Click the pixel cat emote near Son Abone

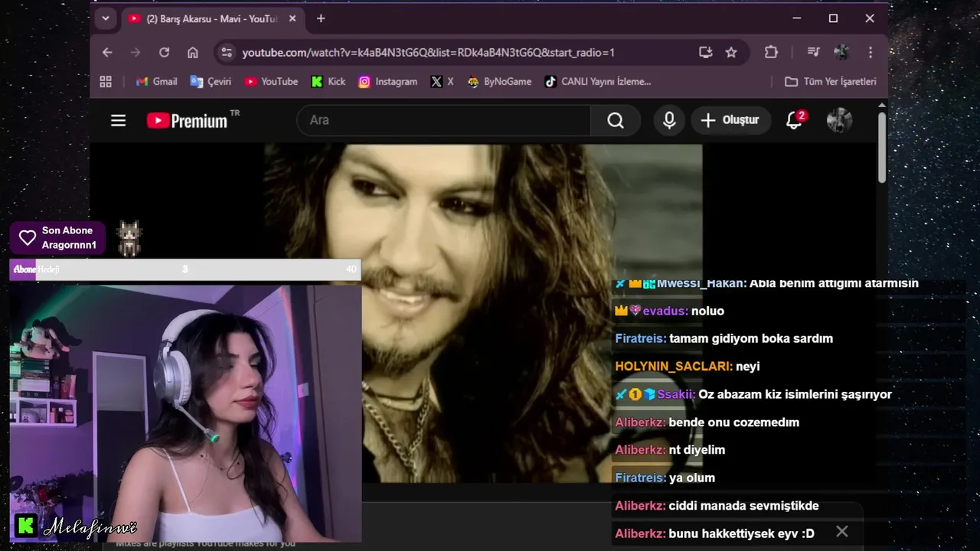(x=129, y=239)
